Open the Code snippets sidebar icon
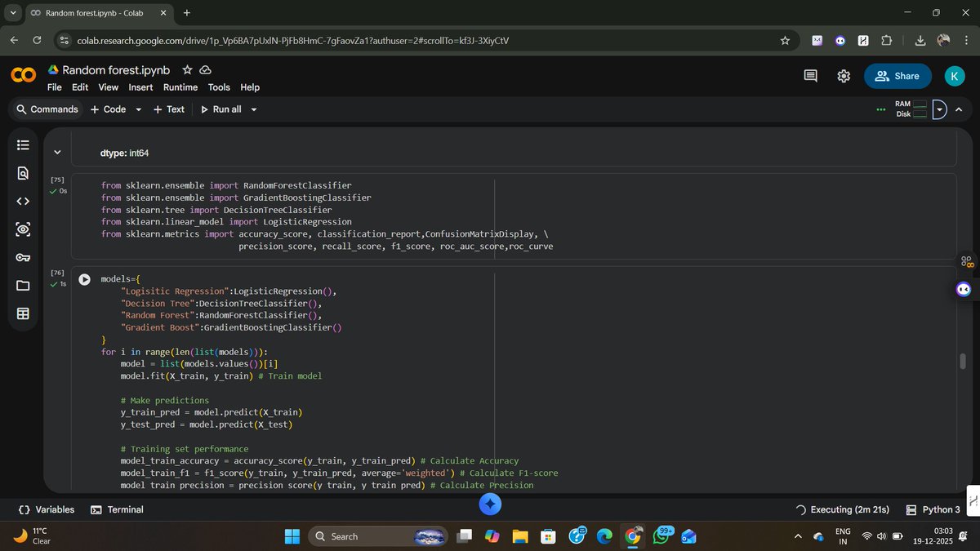 click(23, 201)
